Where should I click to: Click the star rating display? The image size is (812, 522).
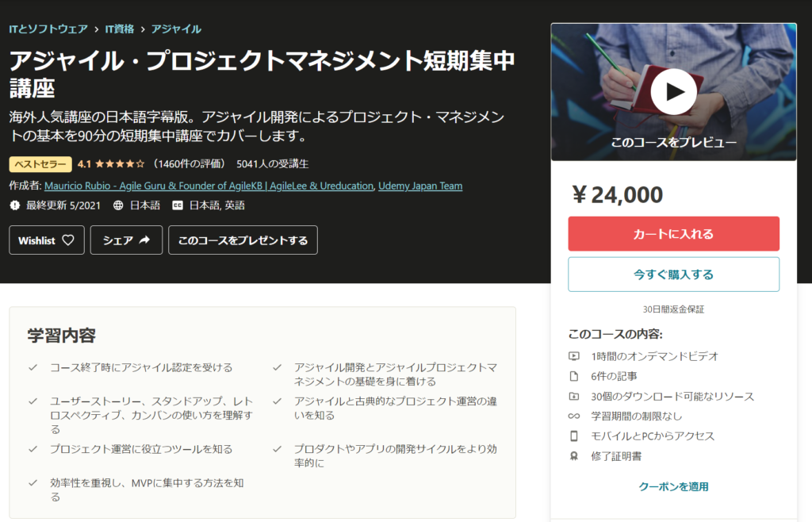point(120,164)
